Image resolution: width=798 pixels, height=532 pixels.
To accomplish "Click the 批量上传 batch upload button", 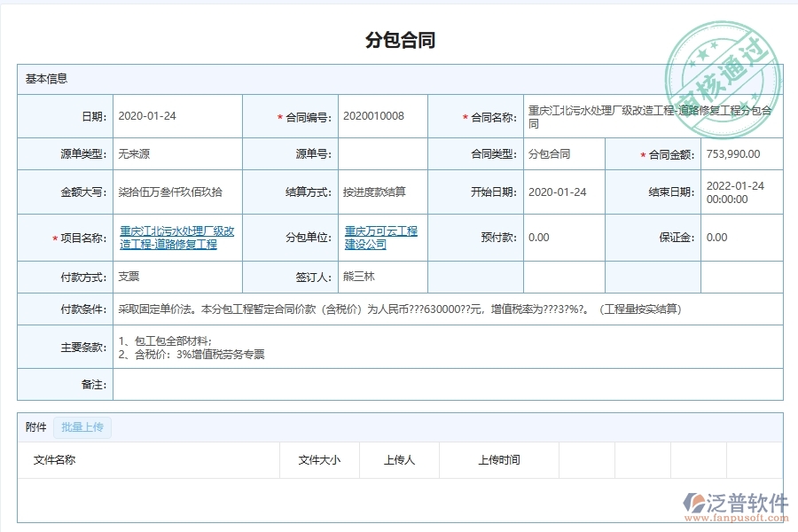I will tap(82, 427).
